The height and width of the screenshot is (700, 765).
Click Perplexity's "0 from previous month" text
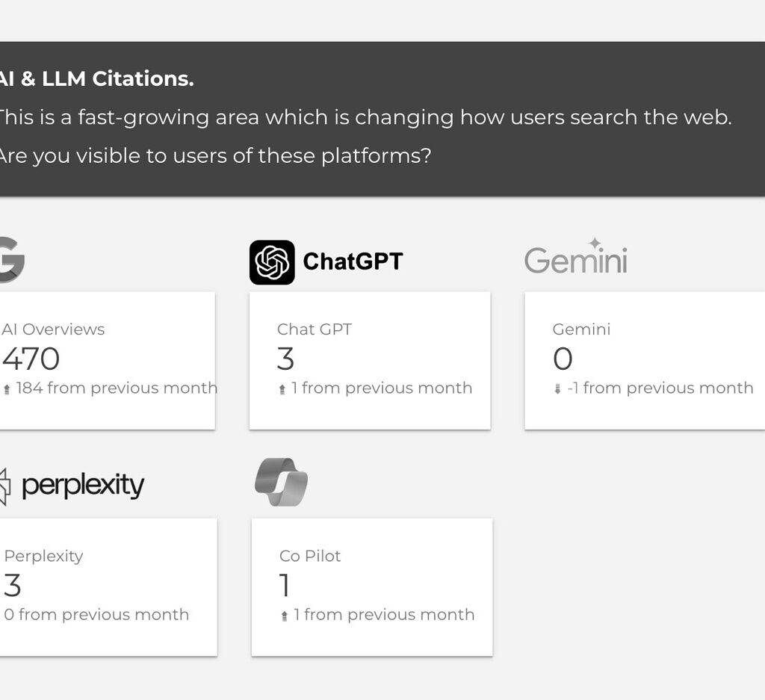click(x=96, y=615)
